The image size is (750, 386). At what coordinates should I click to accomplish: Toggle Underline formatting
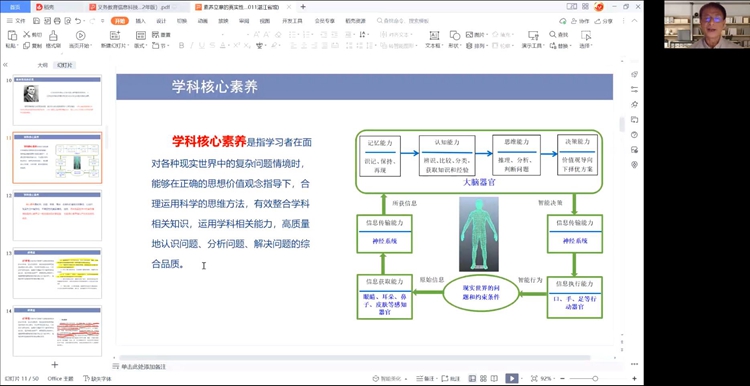pos(201,45)
